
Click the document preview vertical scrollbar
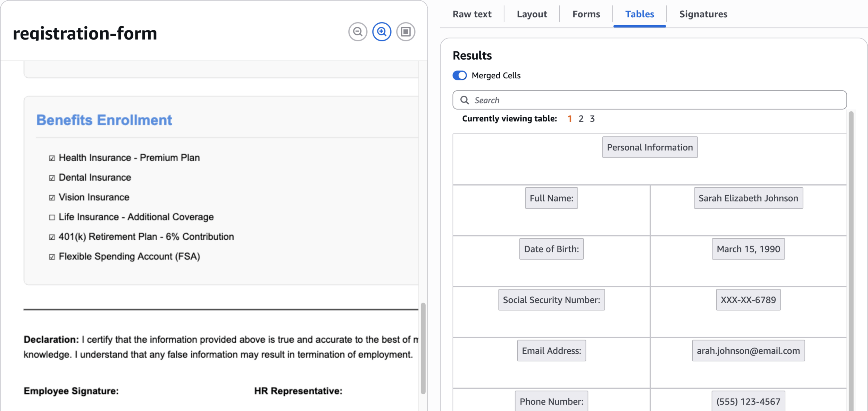423,348
